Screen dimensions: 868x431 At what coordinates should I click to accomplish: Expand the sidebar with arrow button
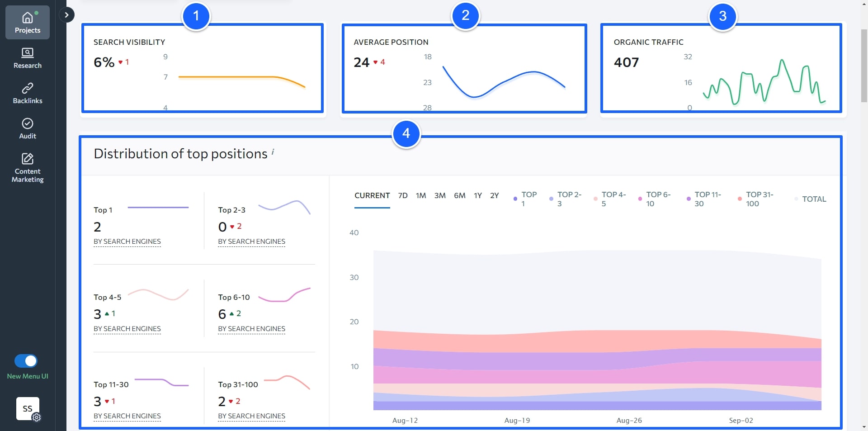click(66, 15)
